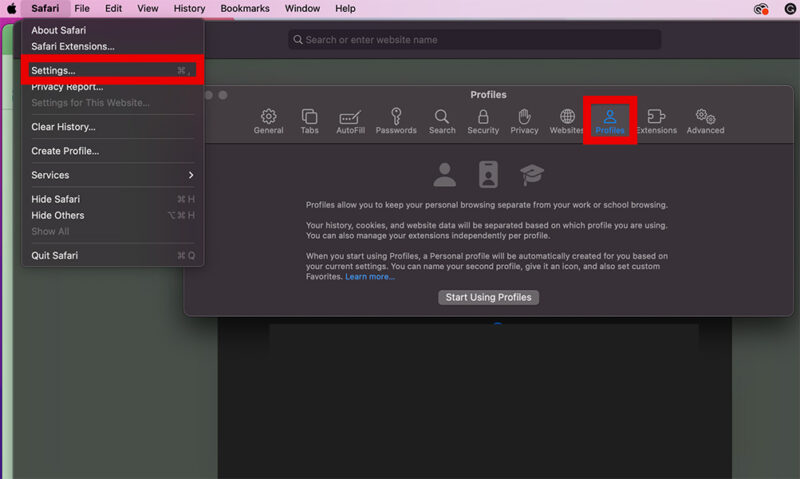The height and width of the screenshot is (479, 800).
Task: Click the Safari menu bar item
Action: (x=45, y=8)
